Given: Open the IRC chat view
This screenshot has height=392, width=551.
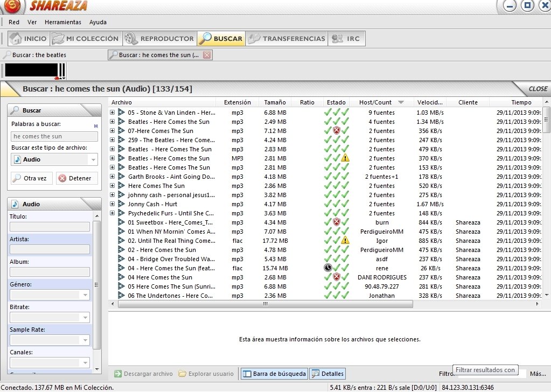Looking at the screenshot, I should (346, 39).
